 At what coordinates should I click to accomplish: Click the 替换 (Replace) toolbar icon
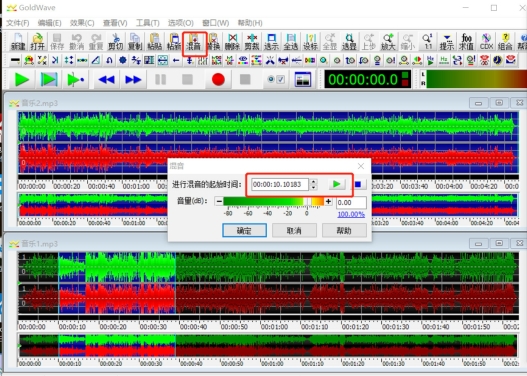(x=213, y=42)
